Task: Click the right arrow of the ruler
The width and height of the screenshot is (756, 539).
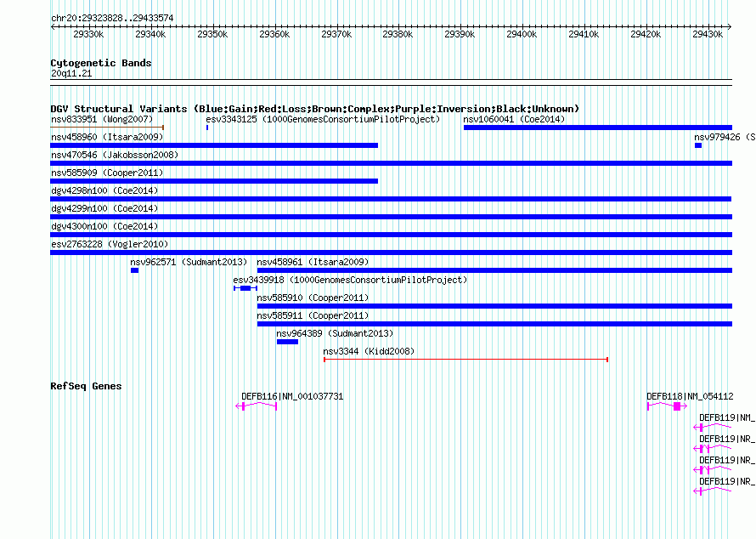Action: [x=730, y=27]
